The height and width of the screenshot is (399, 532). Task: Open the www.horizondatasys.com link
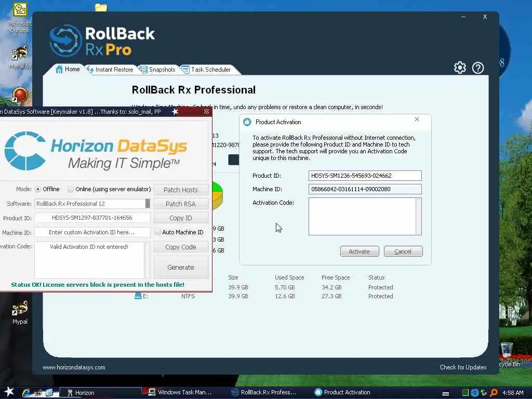[74, 367]
